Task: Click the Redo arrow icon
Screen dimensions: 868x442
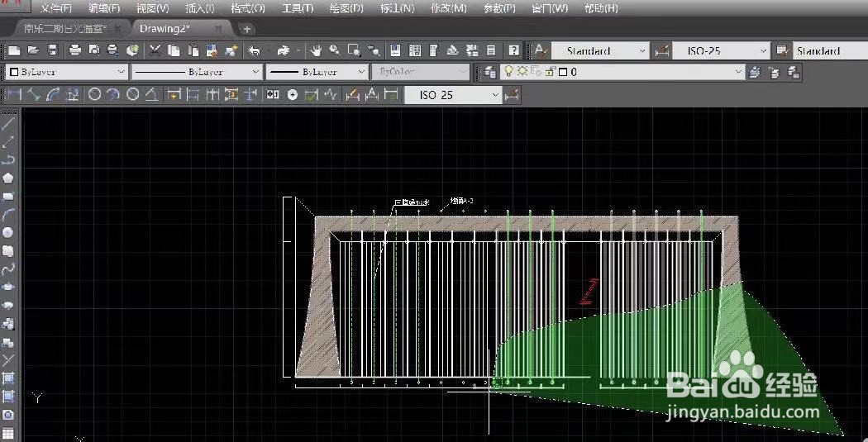Action: click(x=284, y=51)
